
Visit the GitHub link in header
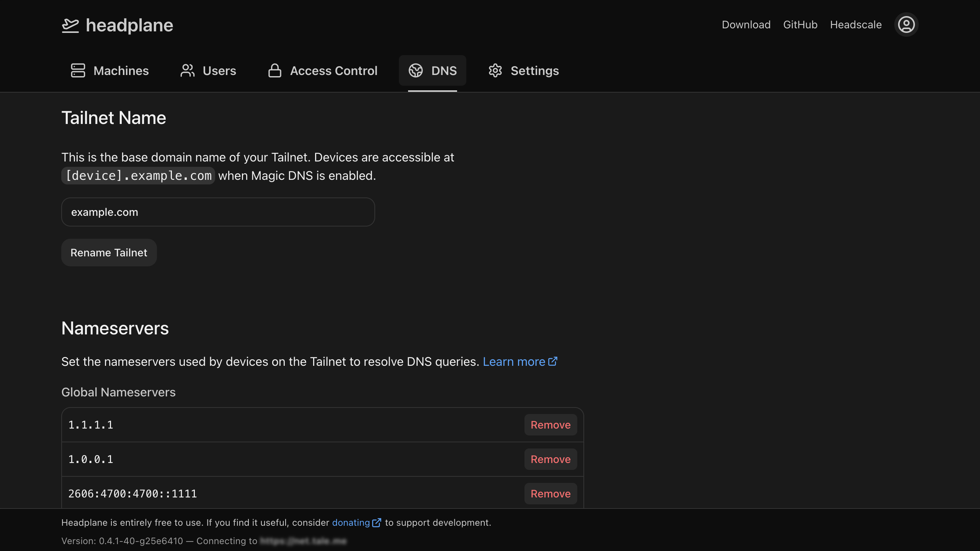point(800,24)
